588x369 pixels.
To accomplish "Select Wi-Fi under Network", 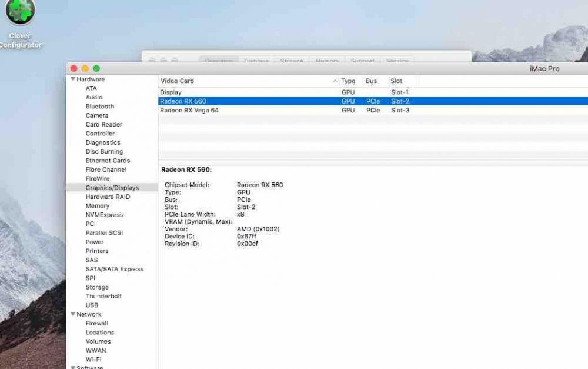I will click(93, 359).
